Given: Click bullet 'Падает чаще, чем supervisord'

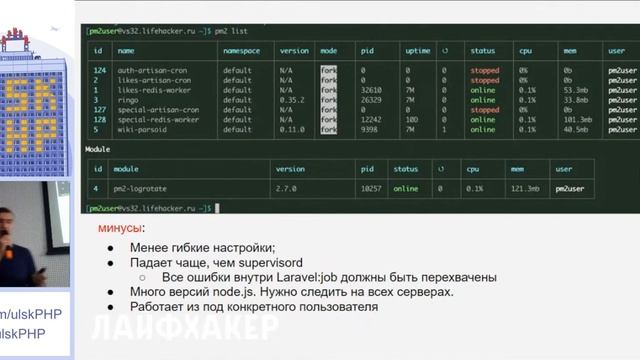Looking at the screenshot, I should pyautogui.click(x=216, y=262).
